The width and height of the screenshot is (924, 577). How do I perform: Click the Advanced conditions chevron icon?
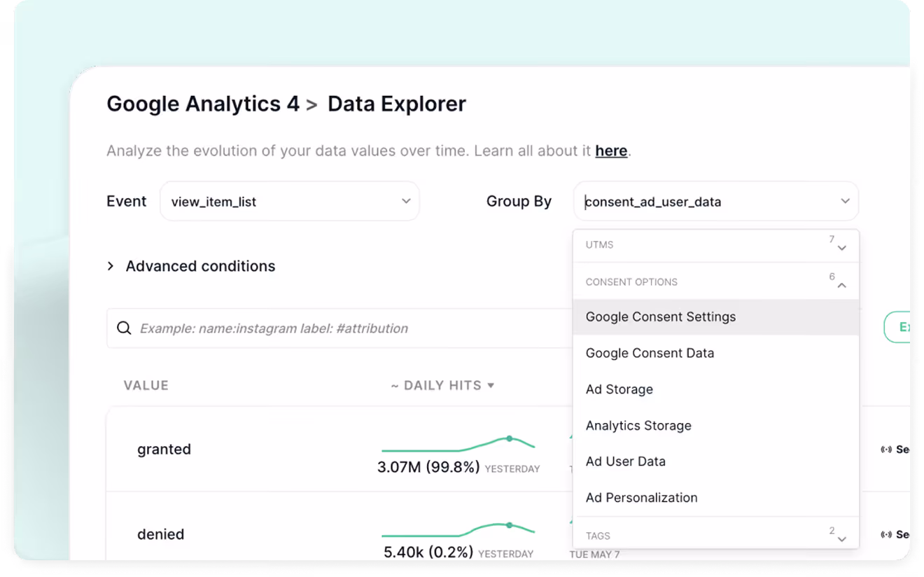point(111,266)
